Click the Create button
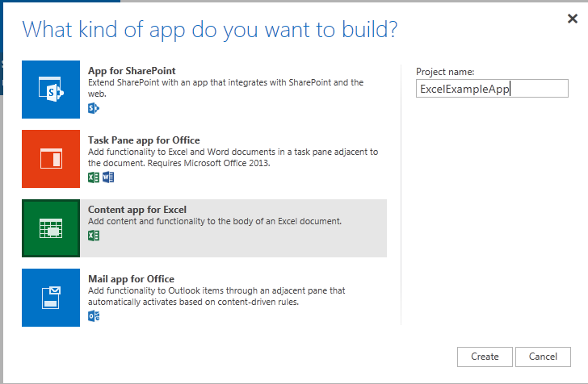The image size is (588, 384). [x=485, y=357]
